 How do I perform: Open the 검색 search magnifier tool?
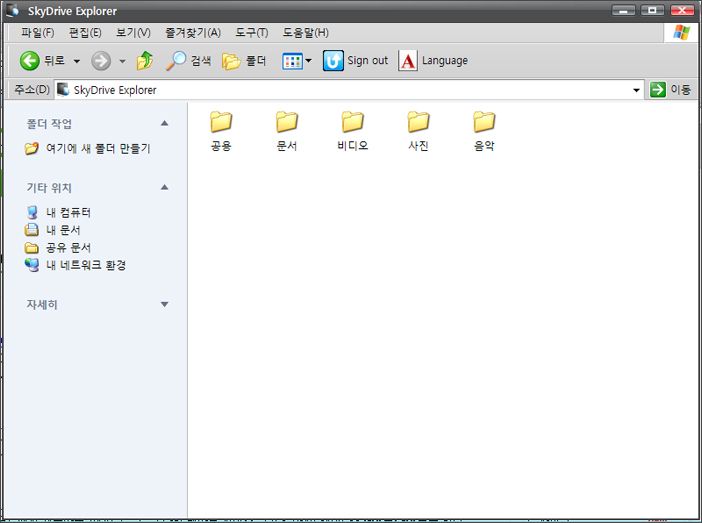(188, 60)
